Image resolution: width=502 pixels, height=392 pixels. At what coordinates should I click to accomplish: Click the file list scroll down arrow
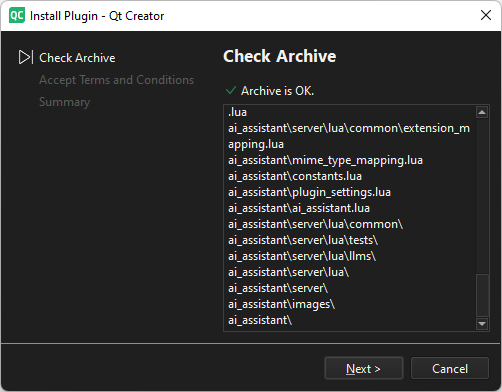[x=482, y=323]
